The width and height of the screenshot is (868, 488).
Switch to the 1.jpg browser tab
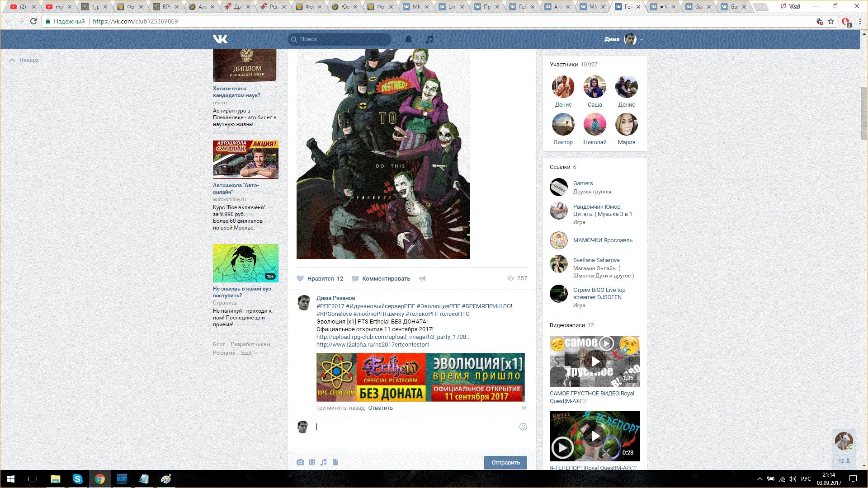coord(95,7)
